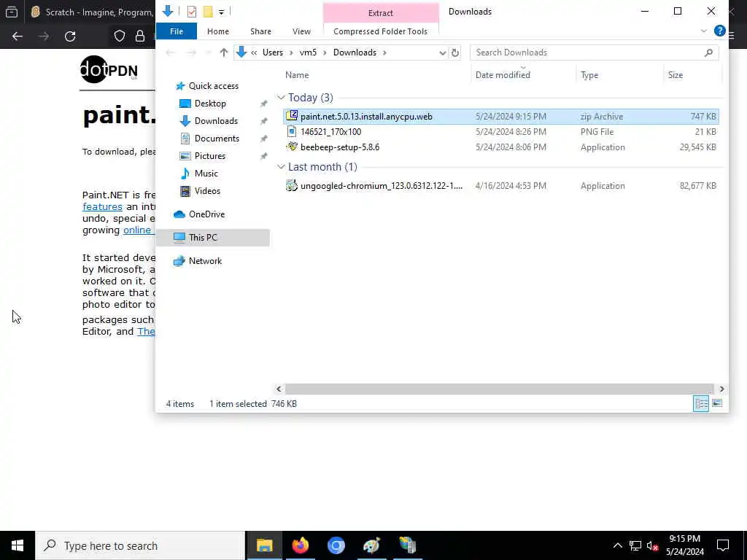Switch to Large icons view button

tap(717, 403)
